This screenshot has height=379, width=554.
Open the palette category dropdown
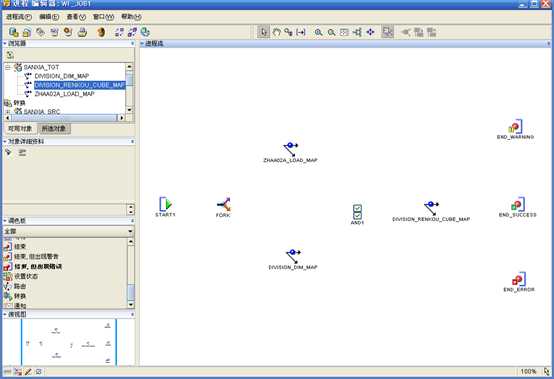[x=130, y=231]
